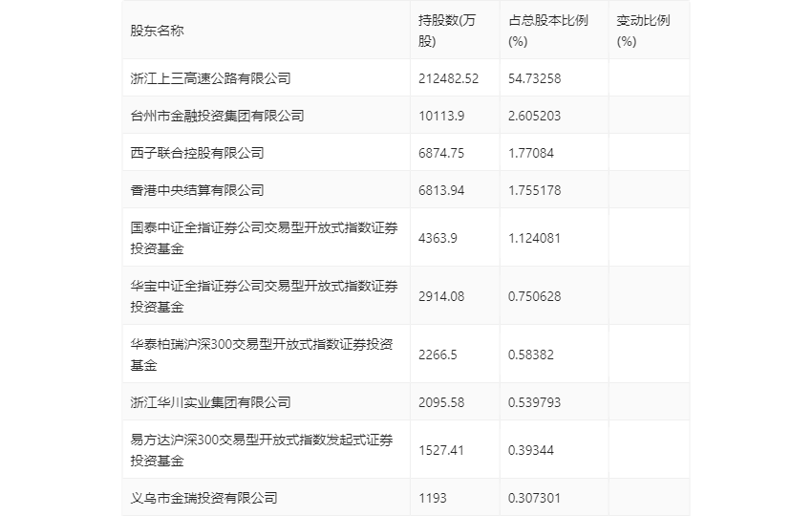This screenshot has width=812, height=516.
Task: Select shareholder 台州市金融投资集团有限公司
Action: [217, 116]
